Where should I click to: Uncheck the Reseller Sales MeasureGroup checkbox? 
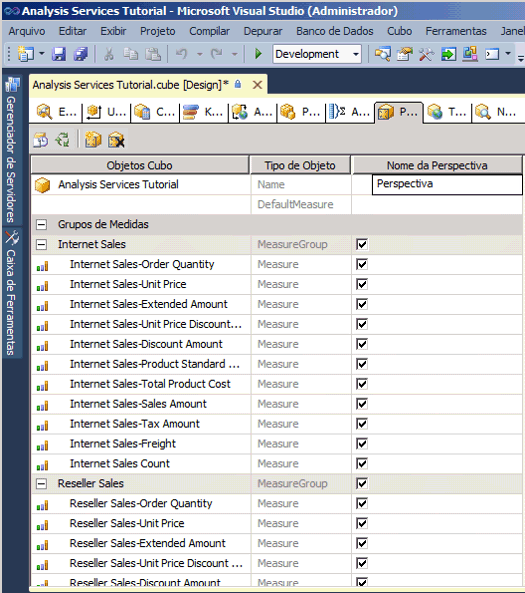[362, 483]
